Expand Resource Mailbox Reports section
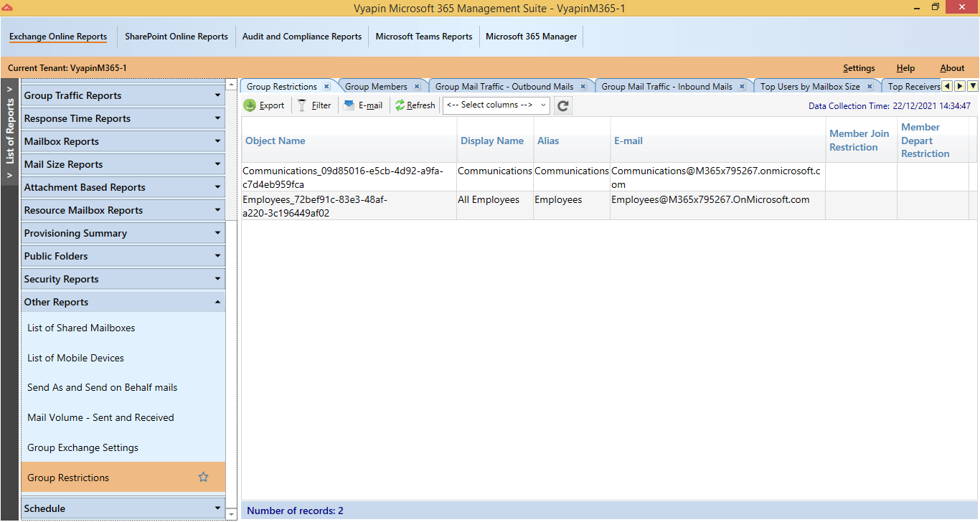The width and height of the screenshot is (980, 522). point(123,210)
